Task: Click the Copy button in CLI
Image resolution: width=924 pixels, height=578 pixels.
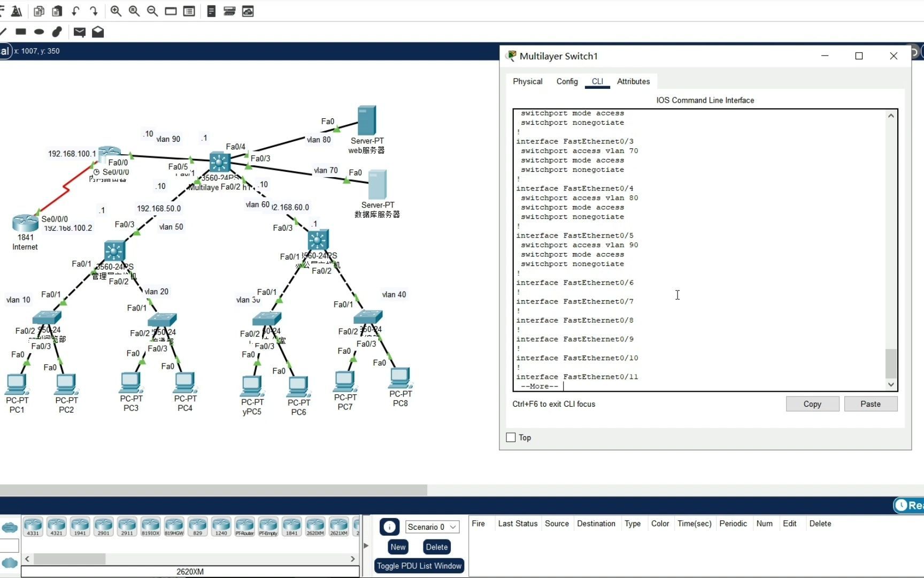Action: coord(812,404)
